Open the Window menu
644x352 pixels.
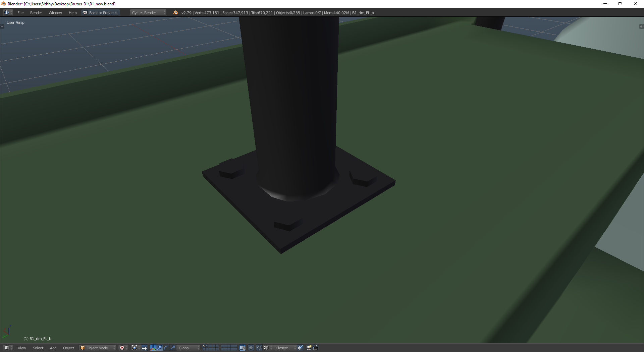55,13
